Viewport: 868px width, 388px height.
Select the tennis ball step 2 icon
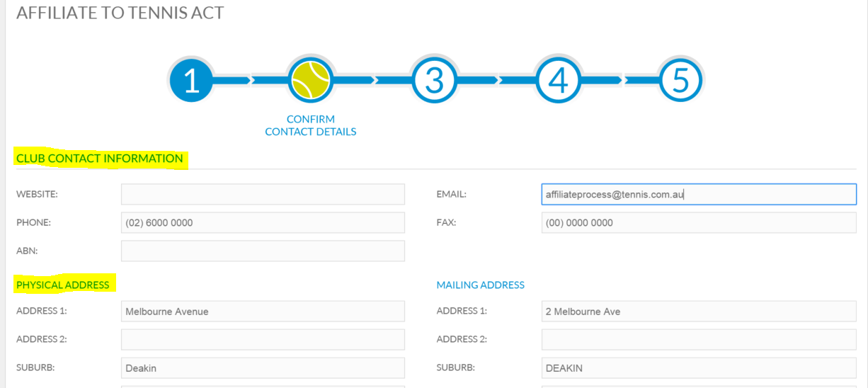pos(311,81)
